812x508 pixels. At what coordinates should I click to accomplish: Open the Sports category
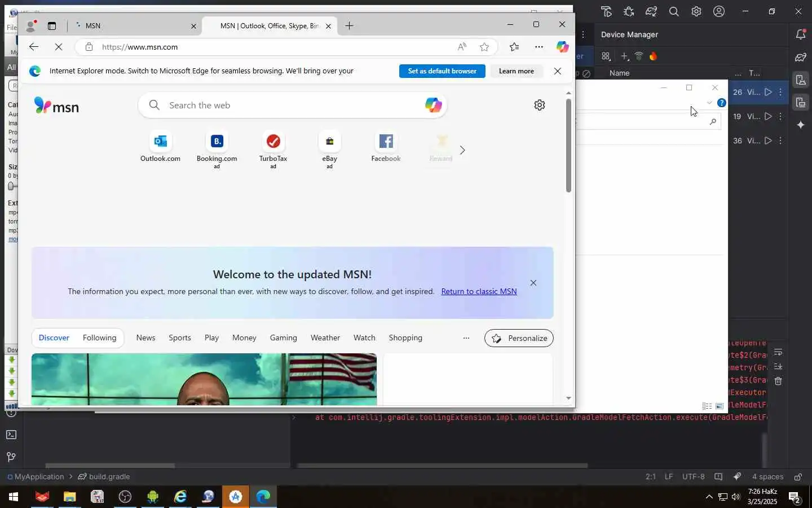(180, 338)
